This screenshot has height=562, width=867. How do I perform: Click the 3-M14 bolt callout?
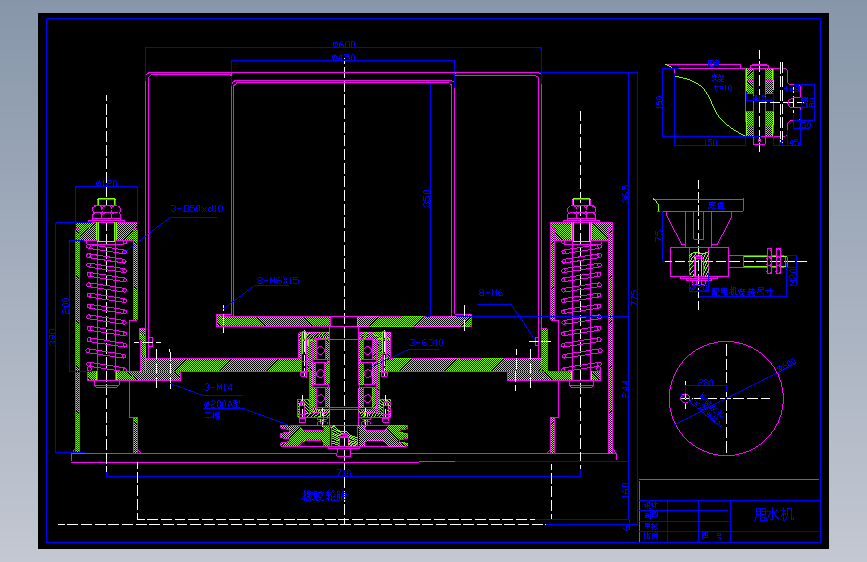(x=218, y=387)
